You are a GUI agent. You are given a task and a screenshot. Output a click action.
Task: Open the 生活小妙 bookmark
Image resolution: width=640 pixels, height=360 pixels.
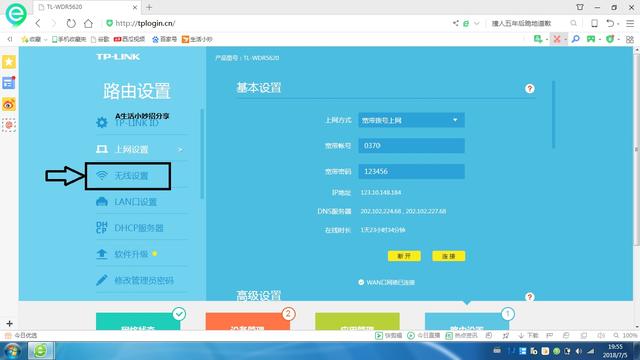click(x=197, y=39)
